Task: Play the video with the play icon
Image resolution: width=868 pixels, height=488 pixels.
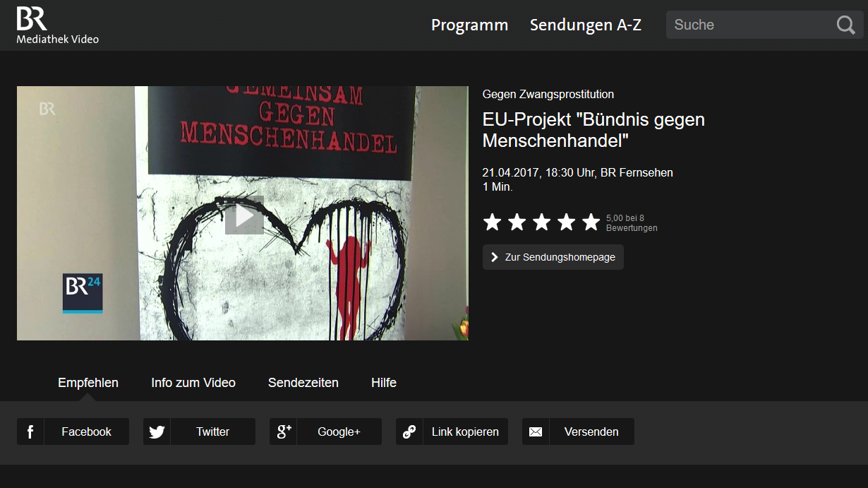Action: pos(244,215)
